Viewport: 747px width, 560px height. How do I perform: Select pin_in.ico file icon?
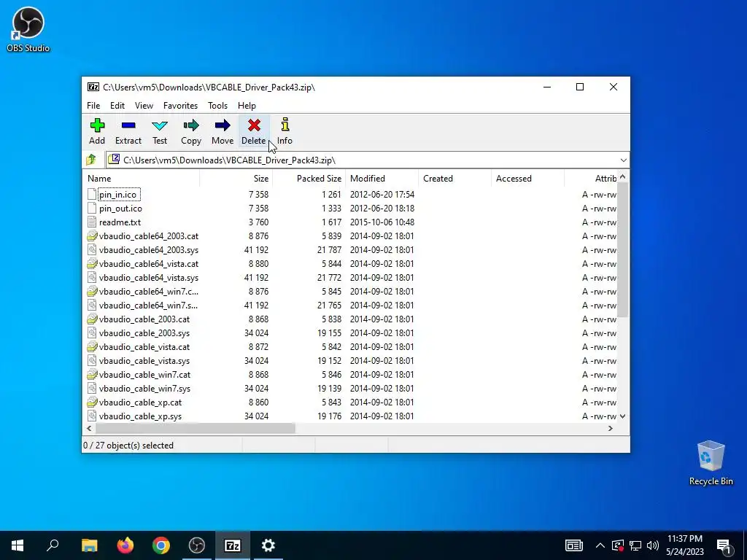[x=92, y=194]
